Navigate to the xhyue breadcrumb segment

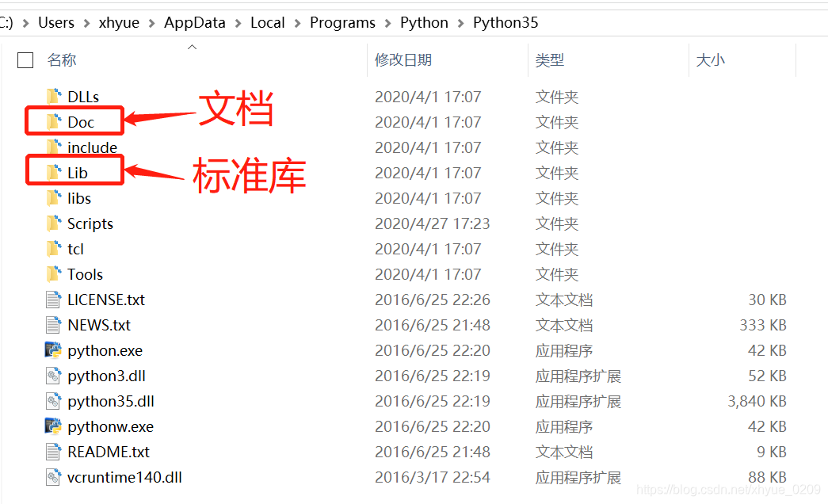click(119, 22)
